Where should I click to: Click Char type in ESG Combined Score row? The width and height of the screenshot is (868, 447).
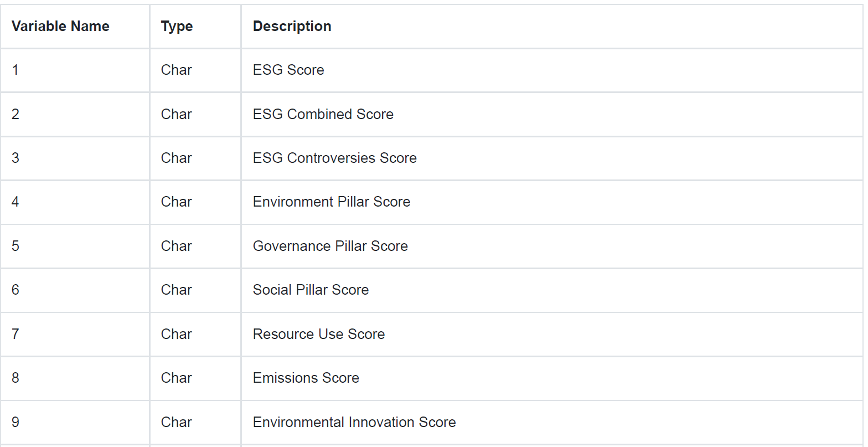[176, 114]
